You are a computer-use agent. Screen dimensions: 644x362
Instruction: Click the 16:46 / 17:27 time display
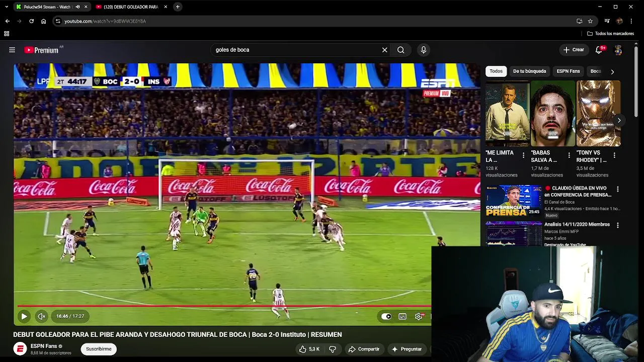coord(70,316)
